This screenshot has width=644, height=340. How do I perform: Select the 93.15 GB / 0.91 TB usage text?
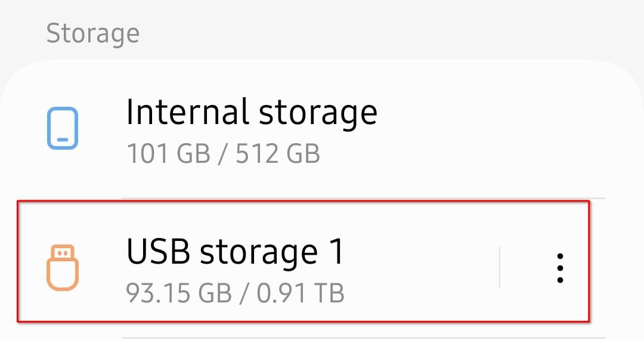coord(235,293)
